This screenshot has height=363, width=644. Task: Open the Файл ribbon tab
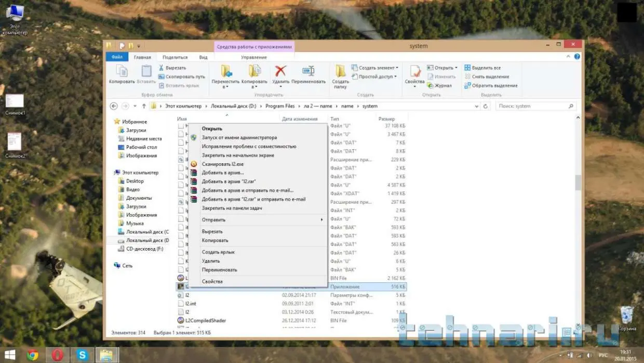pos(117,57)
